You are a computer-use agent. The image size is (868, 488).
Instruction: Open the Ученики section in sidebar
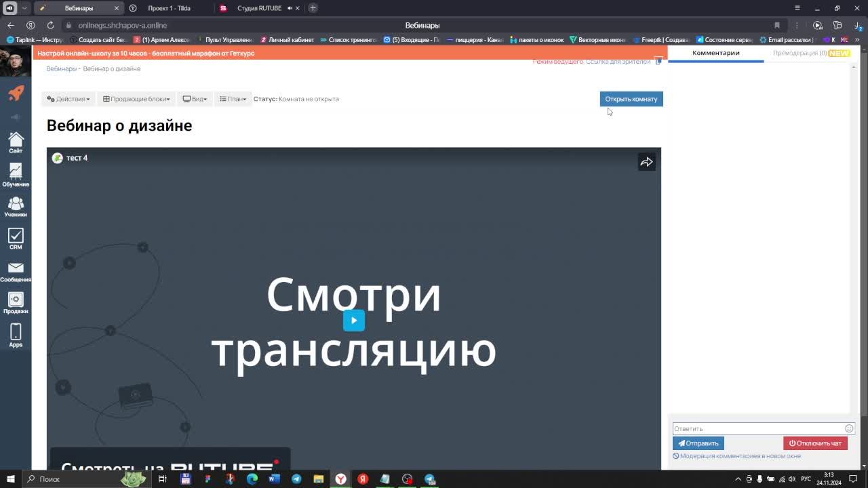(16, 207)
